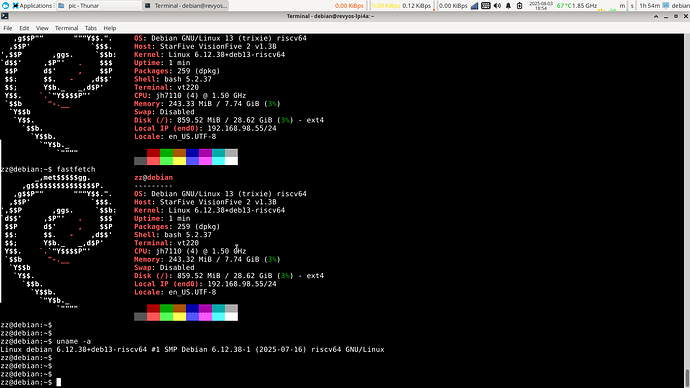Image resolution: width=690 pixels, height=388 pixels.
Task: Open the View menu
Action: coord(42,28)
